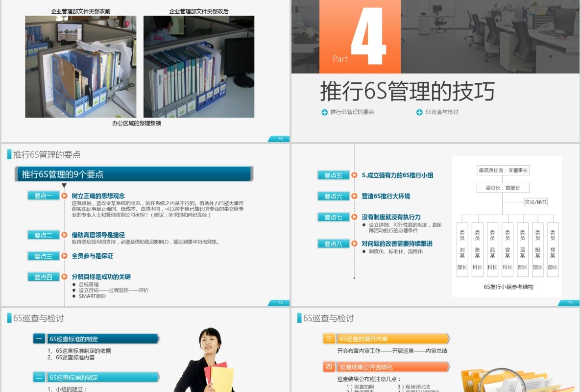Select the 要点七 label
The height and width of the screenshot is (392, 581).
tap(333, 217)
